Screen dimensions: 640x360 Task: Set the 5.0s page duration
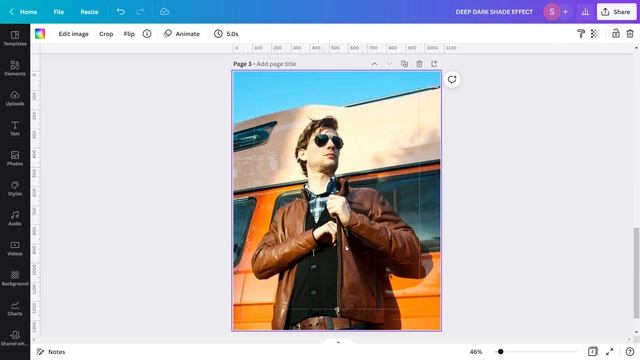(226, 34)
